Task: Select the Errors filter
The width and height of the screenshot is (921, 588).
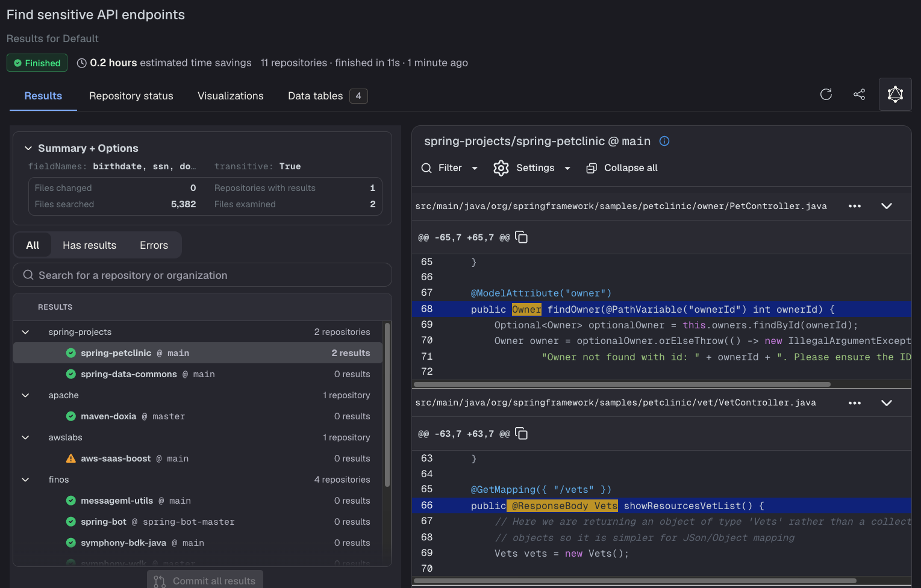Action: 154,245
